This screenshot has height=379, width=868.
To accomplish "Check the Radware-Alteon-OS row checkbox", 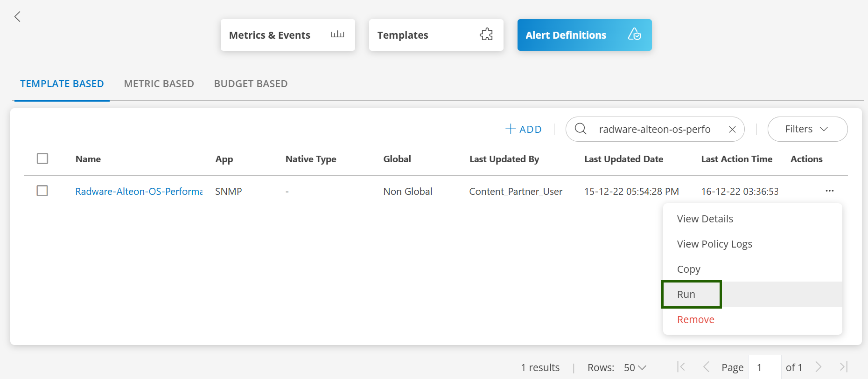I will tap(42, 191).
